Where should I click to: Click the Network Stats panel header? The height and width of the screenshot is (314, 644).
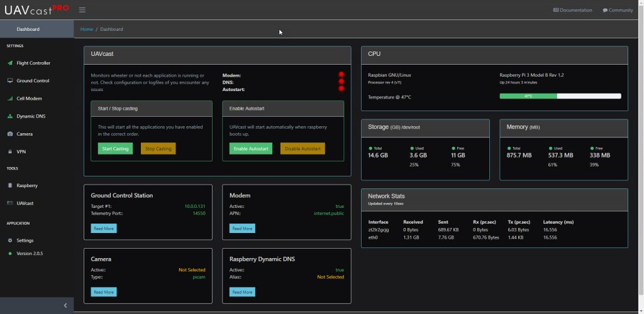tap(494, 200)
